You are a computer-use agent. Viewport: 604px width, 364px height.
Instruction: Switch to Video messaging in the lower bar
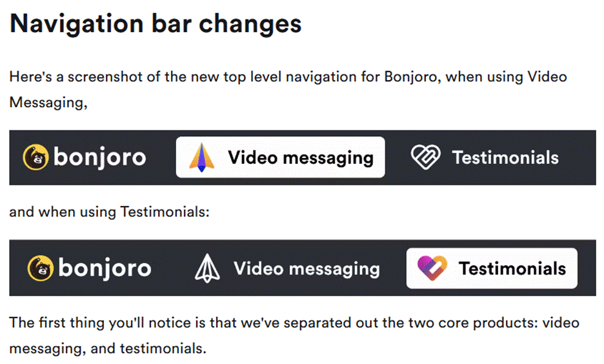pyautogui.click(x=307, y=268)
